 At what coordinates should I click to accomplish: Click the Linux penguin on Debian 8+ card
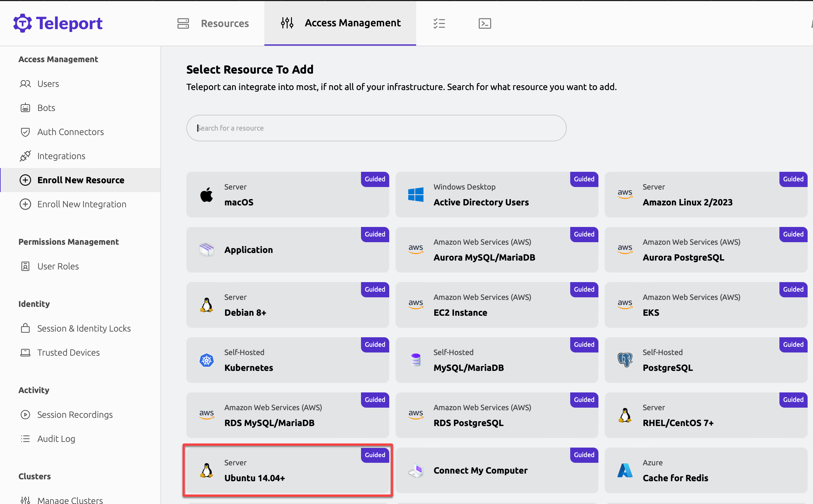click(x=207, y=305)
